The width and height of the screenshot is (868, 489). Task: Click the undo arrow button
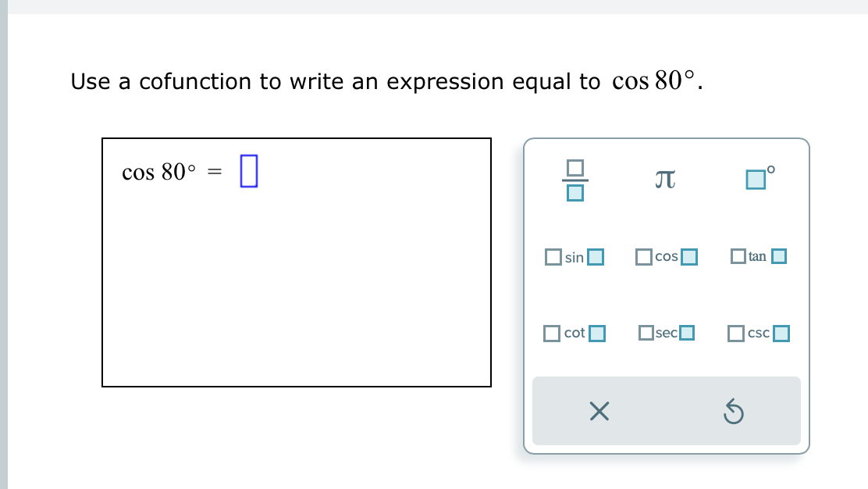pyautogui.click(x=734, y=412)
